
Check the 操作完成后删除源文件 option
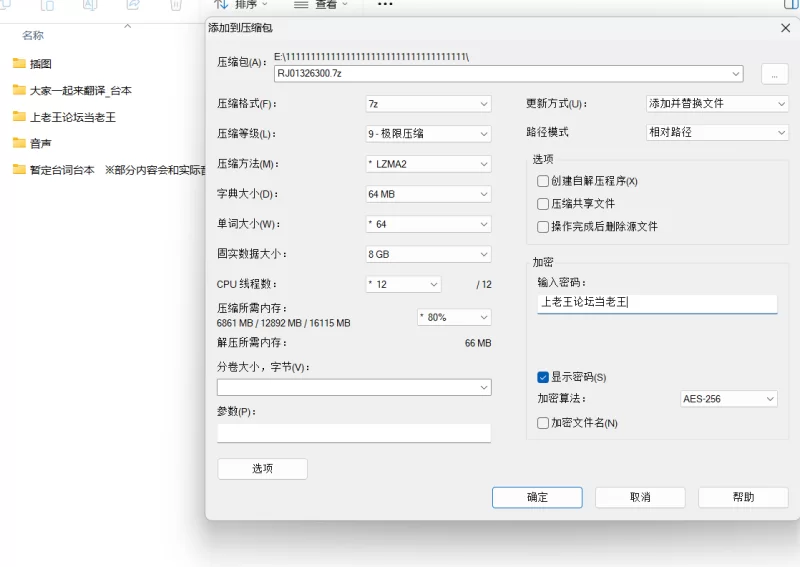(x=543, y=227)
